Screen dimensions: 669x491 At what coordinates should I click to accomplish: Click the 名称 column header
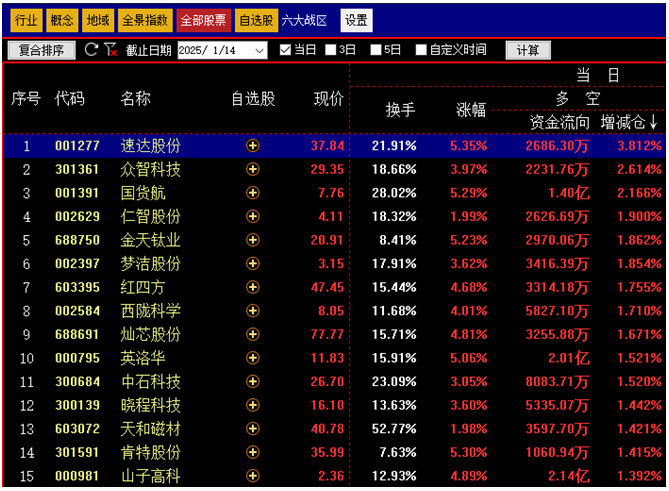(136, 99)
